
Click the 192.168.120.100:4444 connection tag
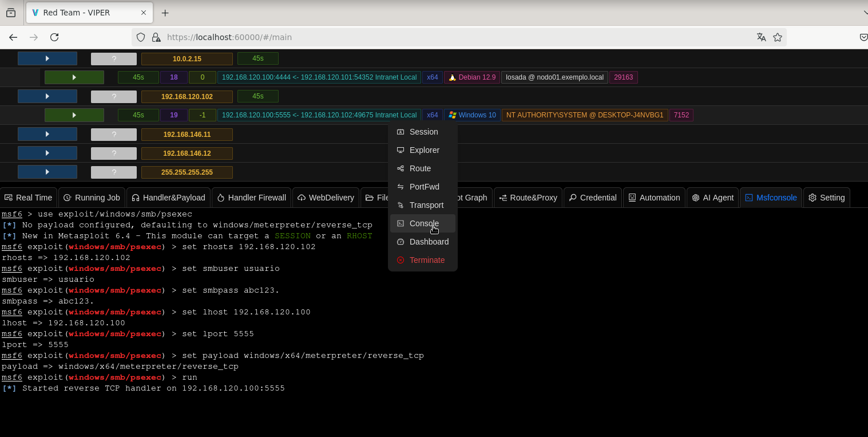click(319, 77)
